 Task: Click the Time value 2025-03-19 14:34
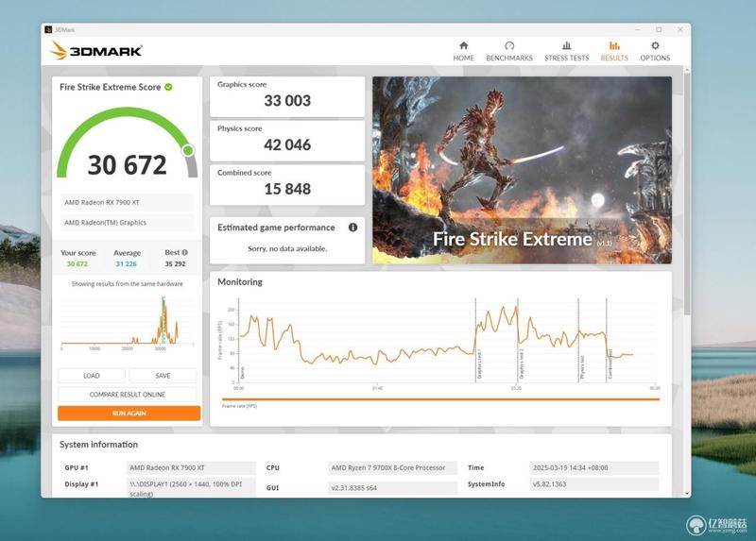[594, 467]
